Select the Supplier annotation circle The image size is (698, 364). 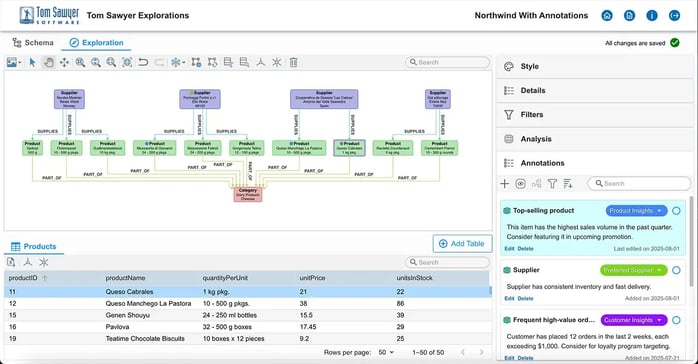676,270
